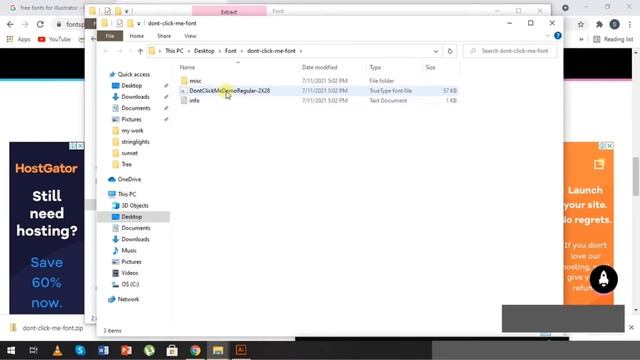
Task: Click This PC in the address breadcrumb
Action: [174, 51]
